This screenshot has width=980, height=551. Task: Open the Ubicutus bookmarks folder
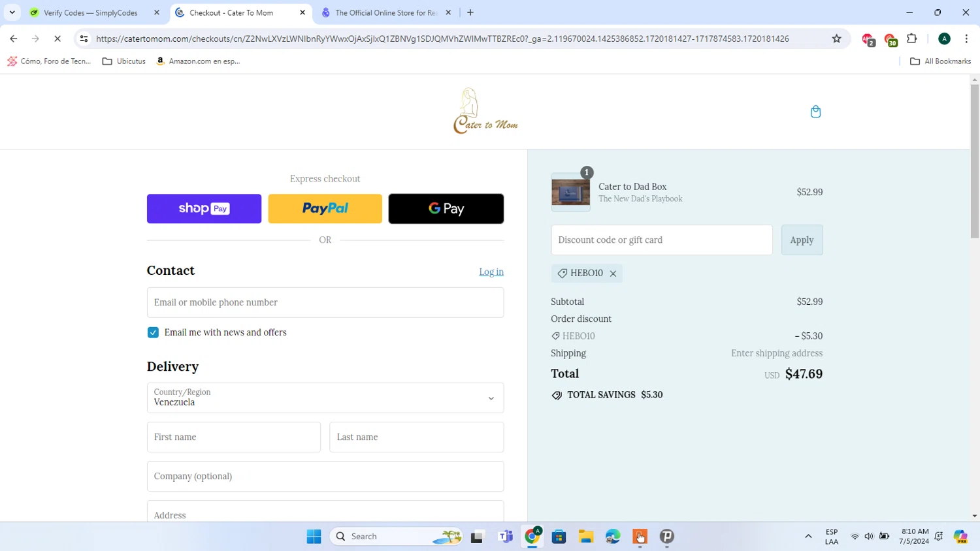pos(124,61)
